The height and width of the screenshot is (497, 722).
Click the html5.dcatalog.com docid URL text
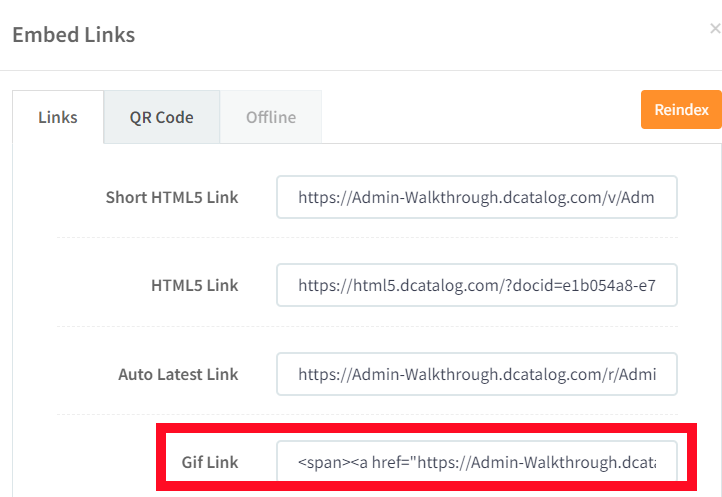coord(477,286)
